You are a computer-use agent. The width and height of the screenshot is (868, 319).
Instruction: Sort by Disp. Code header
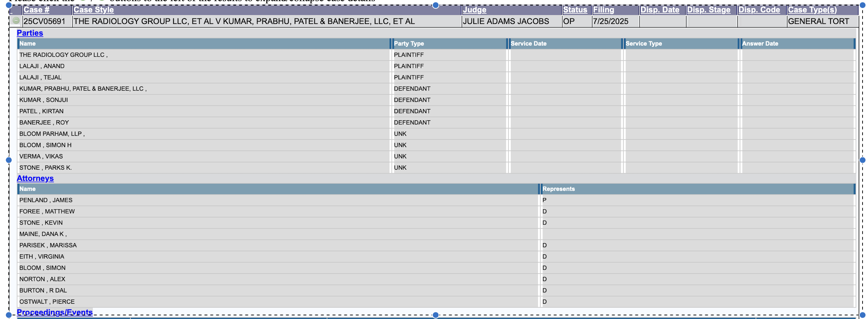[x=759, y=10]
